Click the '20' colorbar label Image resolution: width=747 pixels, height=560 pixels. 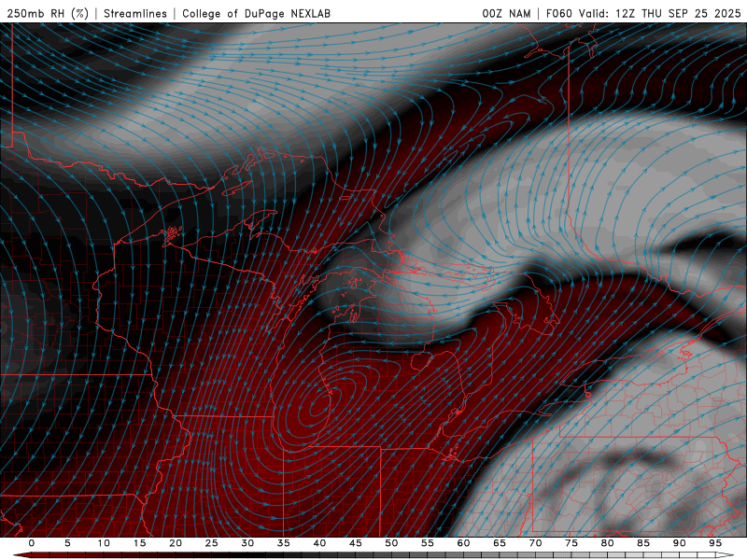[176, 543]
